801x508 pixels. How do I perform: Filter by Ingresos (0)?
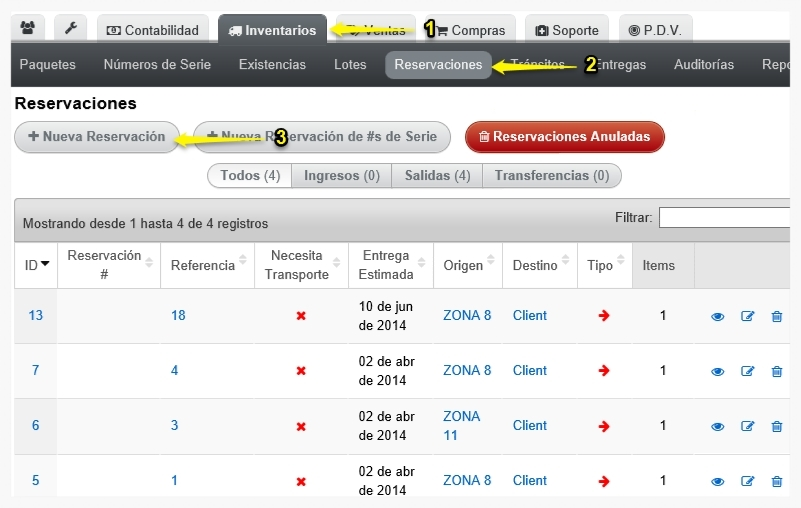tap(342, 175)
